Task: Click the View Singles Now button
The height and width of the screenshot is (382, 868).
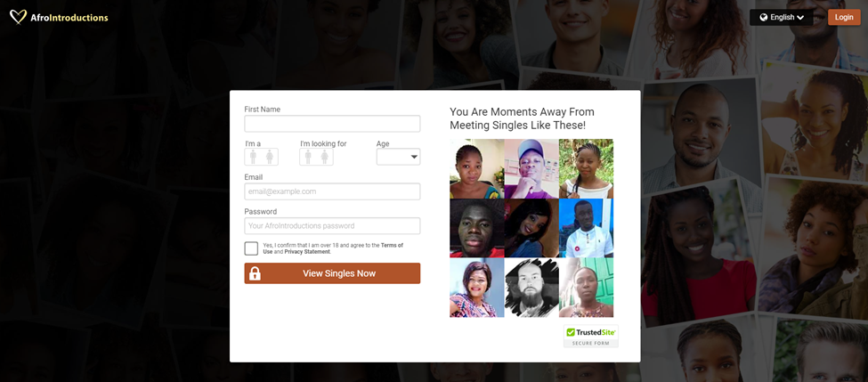Action: point(332,273)
